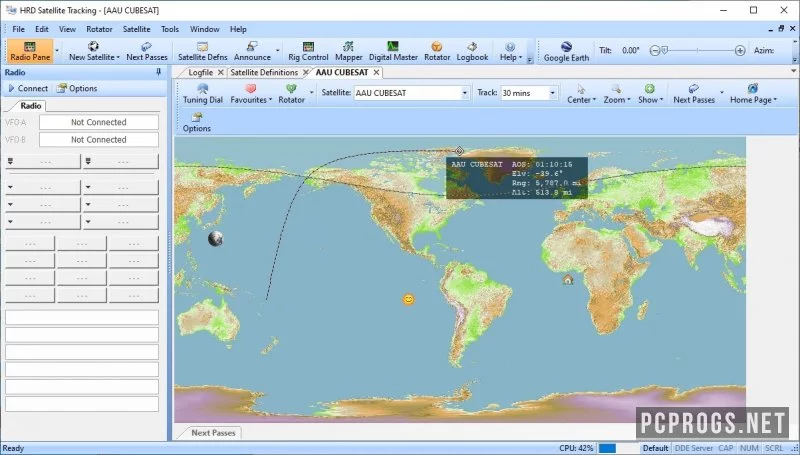Click Next Passes in the main toolbar

pyautogui.click(x=147, y=51)
